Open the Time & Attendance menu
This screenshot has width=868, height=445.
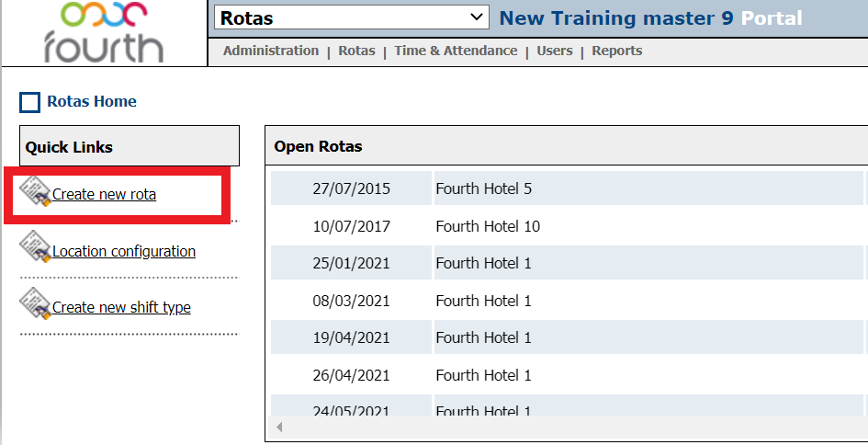pos(456,51)
